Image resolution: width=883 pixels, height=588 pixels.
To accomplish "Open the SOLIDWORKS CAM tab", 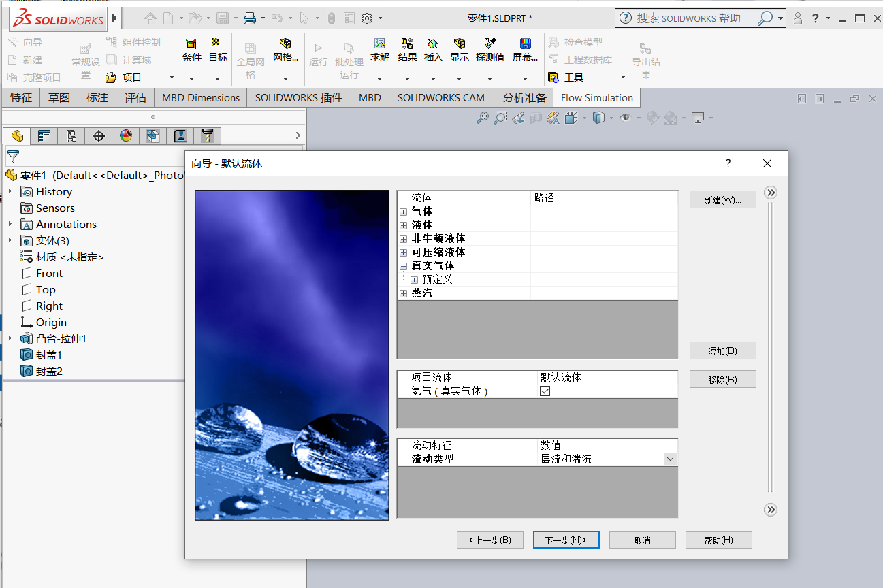I will coord(442,97).
